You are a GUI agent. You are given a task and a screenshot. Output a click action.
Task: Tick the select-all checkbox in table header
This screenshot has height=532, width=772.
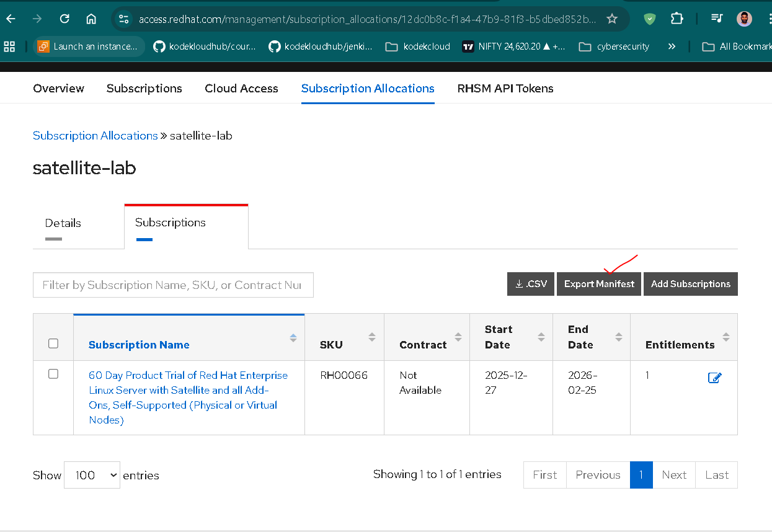pyautogui.click(x=53, y=344)
